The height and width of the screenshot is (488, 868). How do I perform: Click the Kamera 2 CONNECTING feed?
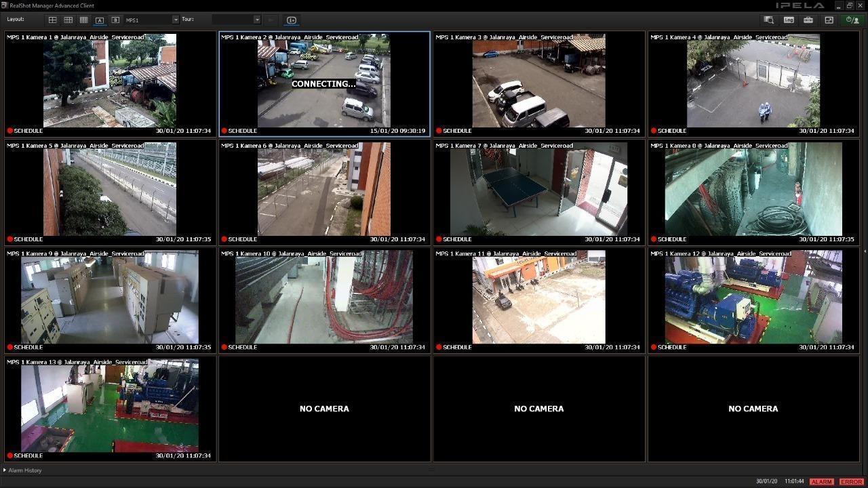click(323, 84)
